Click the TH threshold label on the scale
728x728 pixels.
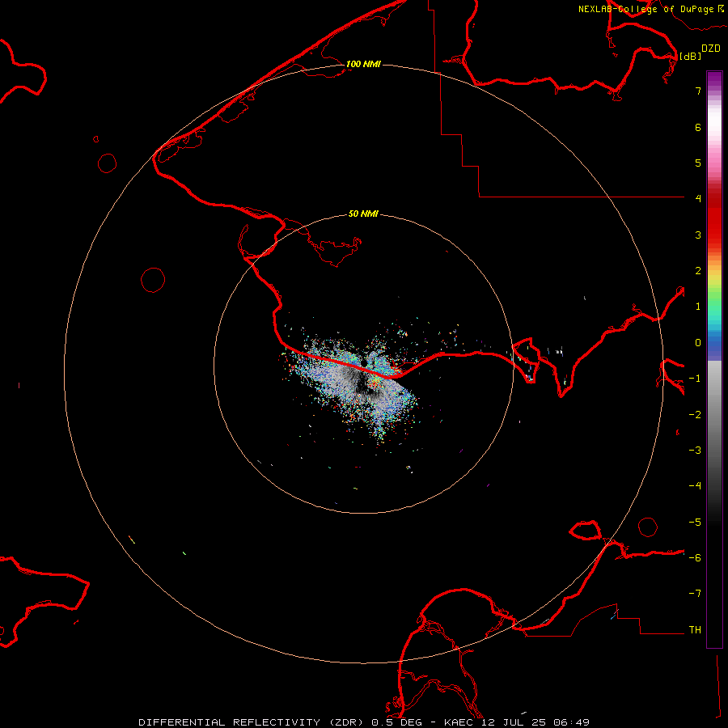(695, 630)
